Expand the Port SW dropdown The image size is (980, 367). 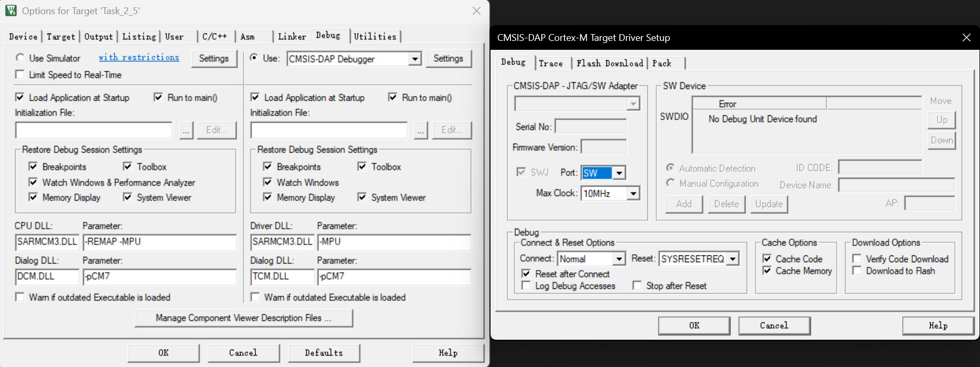[619, 173]
